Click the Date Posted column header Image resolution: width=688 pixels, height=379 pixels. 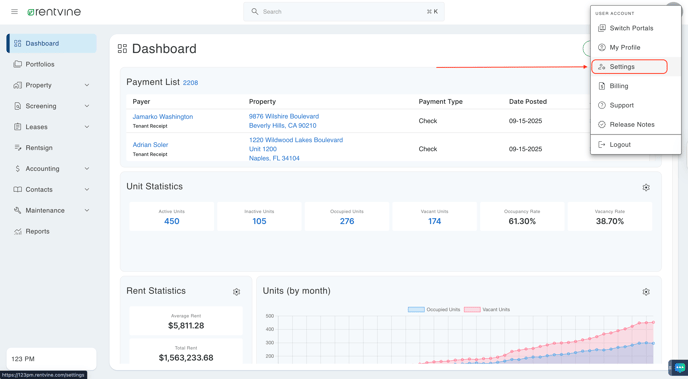[x=528, y=101]
